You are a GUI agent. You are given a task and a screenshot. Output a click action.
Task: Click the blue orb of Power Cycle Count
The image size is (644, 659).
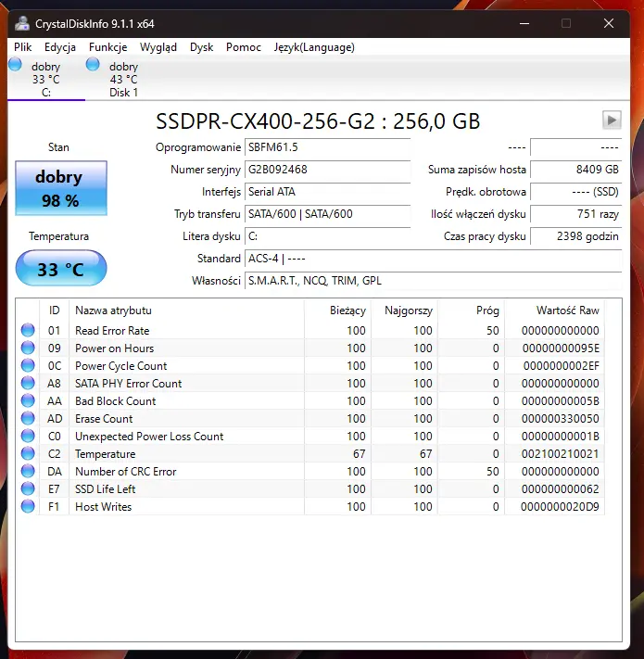click(28, 365)
